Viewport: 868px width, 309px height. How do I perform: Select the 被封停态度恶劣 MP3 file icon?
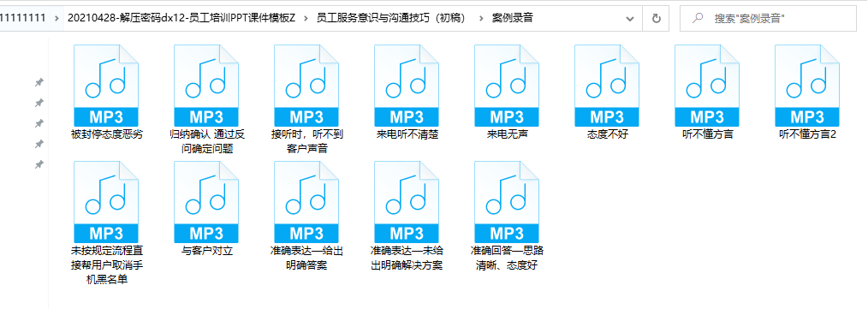[106, 86]
